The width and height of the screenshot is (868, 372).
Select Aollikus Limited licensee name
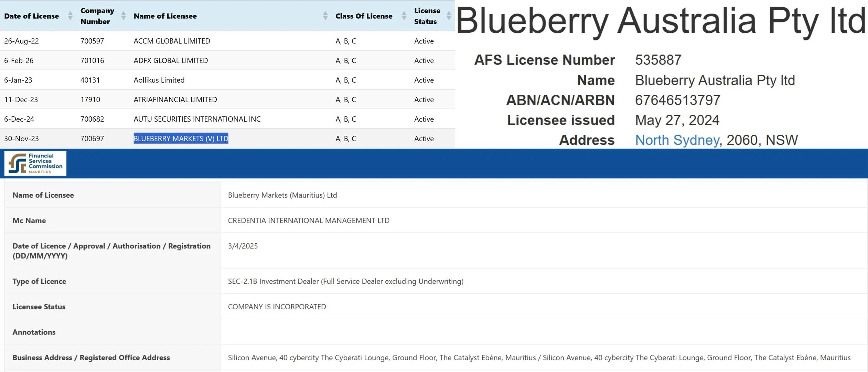[x=159, y=80]
